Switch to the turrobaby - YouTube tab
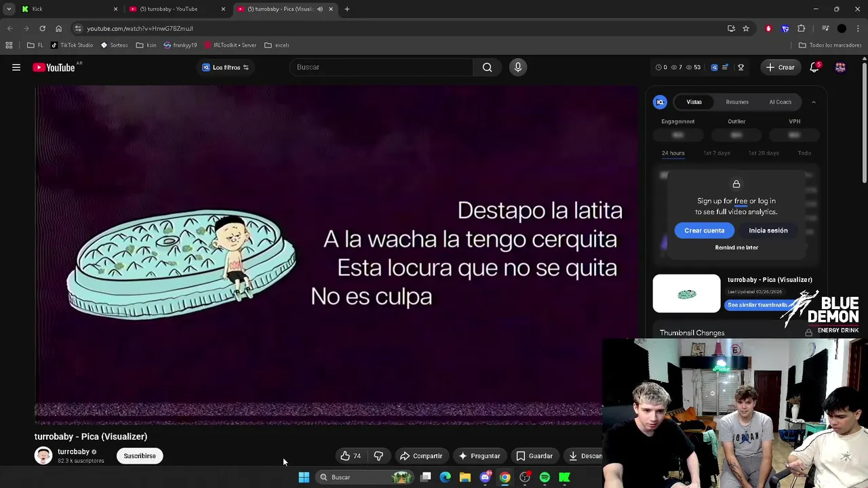 click(x=176, y=9)
